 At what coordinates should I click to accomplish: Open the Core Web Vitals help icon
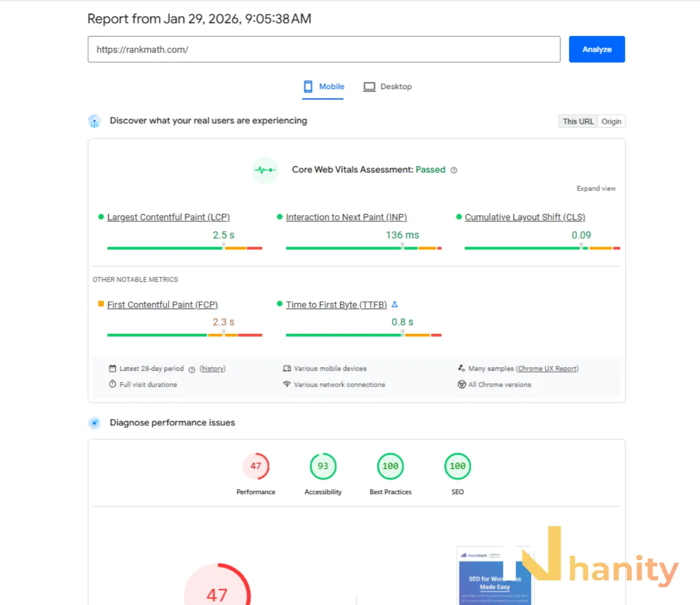coord(454,170)
